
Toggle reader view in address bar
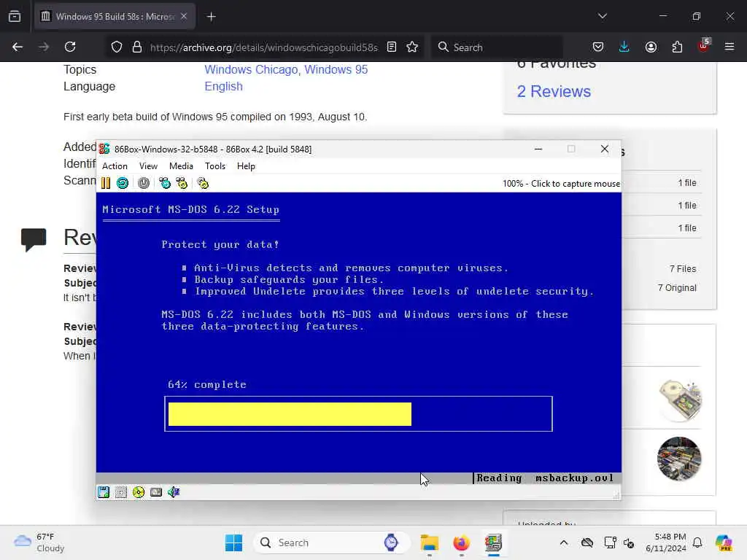(x=392, y=47)
